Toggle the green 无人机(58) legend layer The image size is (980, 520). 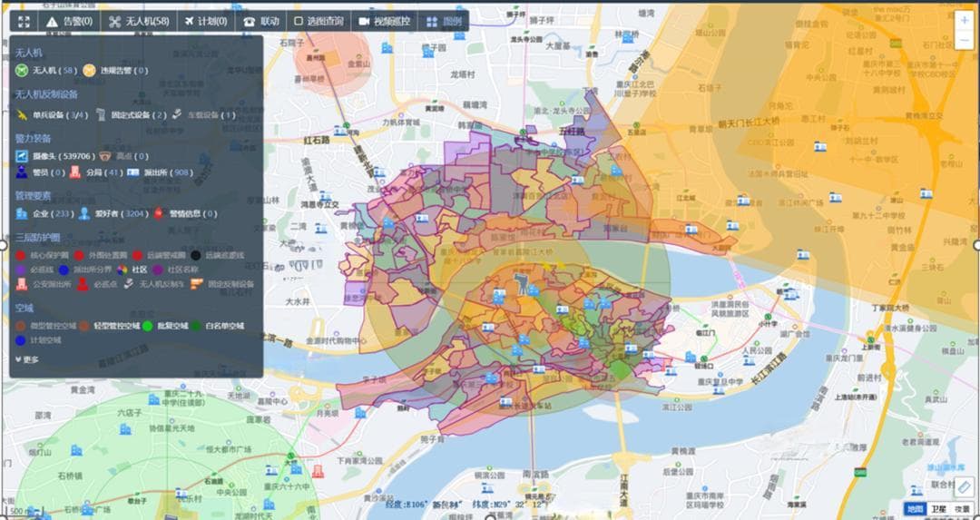pos(46,71)
